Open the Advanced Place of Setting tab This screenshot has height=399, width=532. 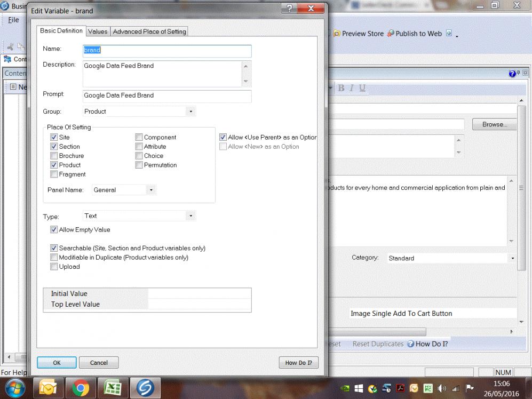[149, 31]
